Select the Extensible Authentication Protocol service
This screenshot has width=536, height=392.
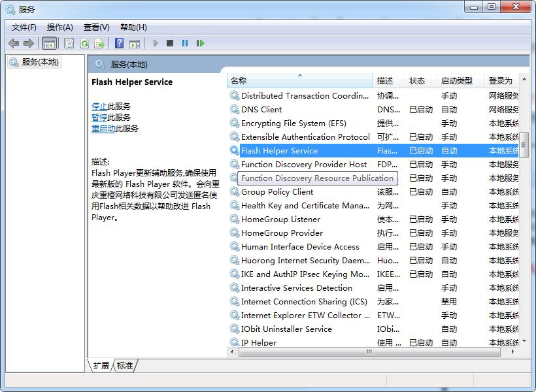(373, 137)
